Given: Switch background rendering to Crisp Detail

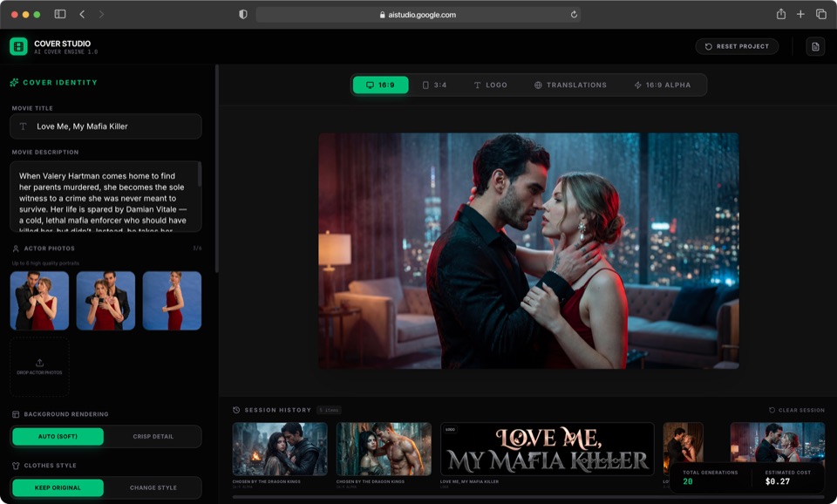Looking at the screenshot, I should (153, 436).
